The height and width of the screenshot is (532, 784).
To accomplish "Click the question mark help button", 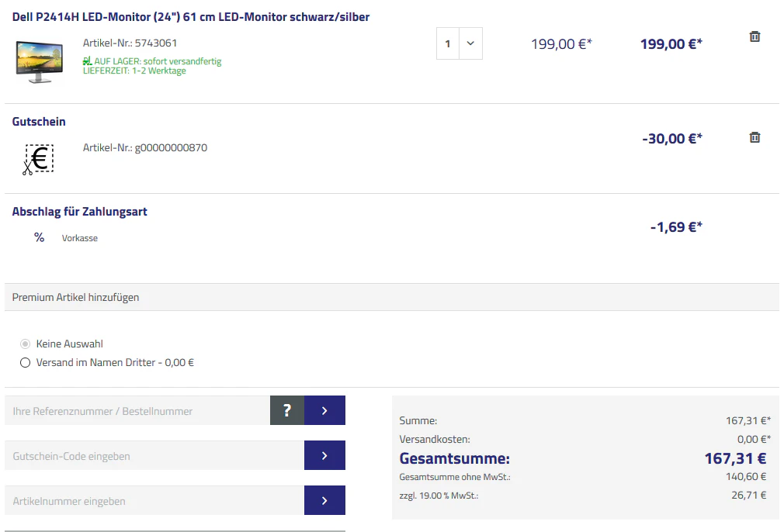I will [287, 410].
